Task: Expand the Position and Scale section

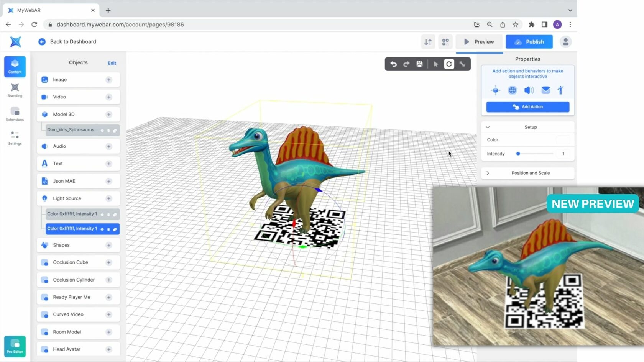Action: (527, 173)
